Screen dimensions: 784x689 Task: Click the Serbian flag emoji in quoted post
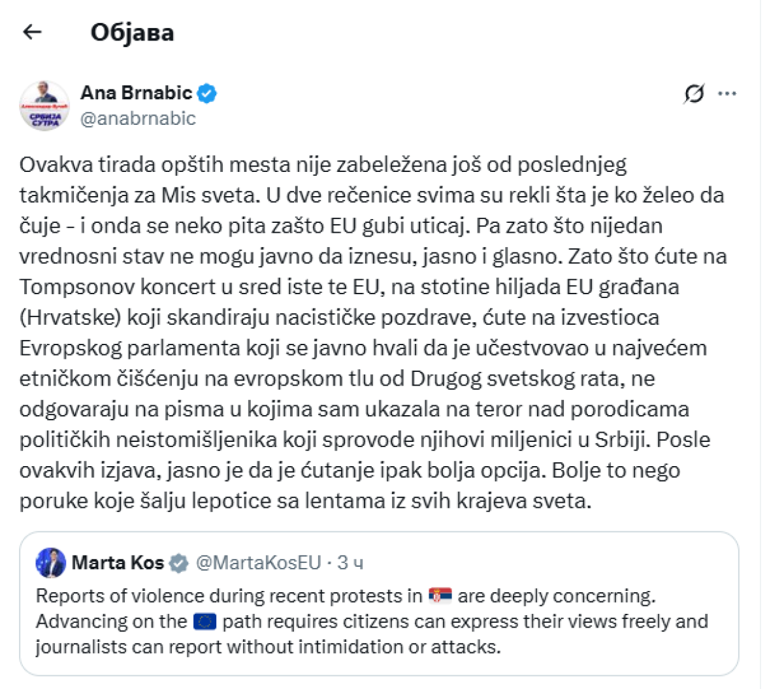point(440,596)
